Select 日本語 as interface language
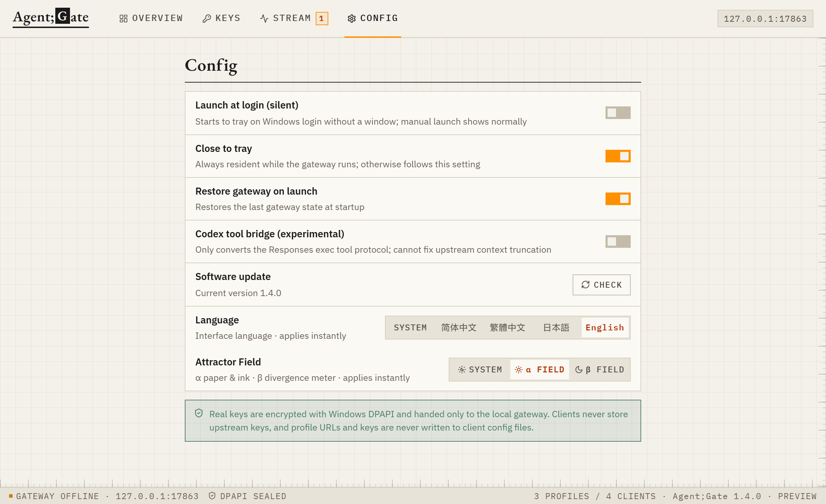Viewport: 826px width, 504px height. (556, 328)
